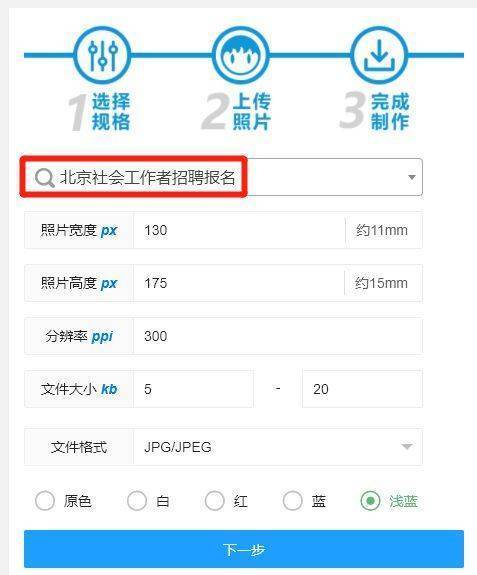The width and height of the screenshot is (477, 575).
Task: Click the search magnifier icon
Action: (44, 178)
